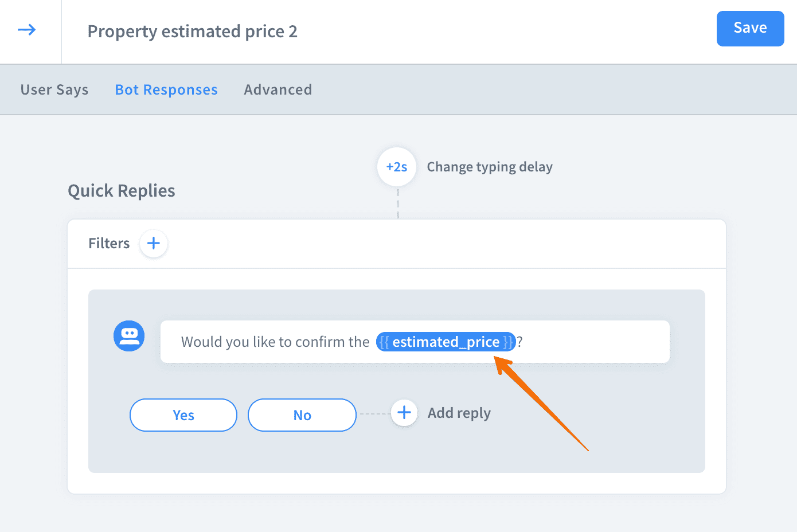This screenshot has width=797, height=532.
Task: Select the Bot Responses tab
Action: click(166, 90)
